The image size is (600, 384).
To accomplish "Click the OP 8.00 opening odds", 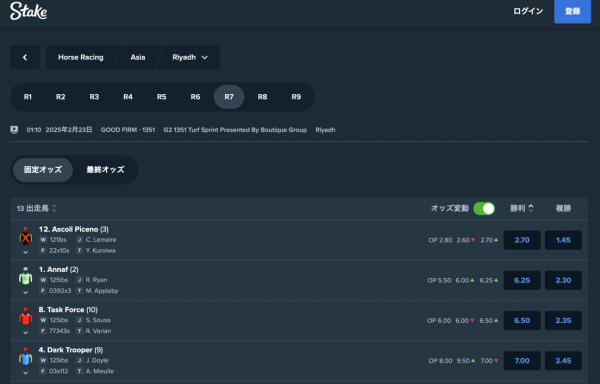I will [440, 361].
